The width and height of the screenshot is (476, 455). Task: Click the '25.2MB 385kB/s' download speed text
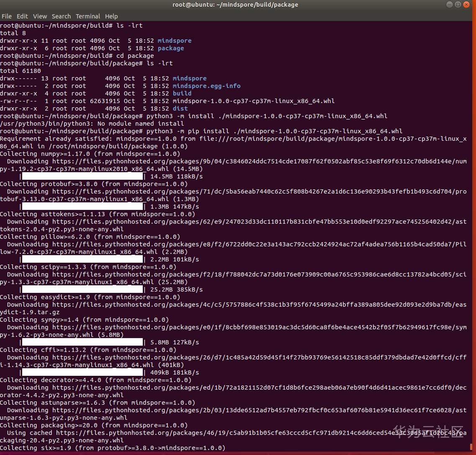[176, 290]
